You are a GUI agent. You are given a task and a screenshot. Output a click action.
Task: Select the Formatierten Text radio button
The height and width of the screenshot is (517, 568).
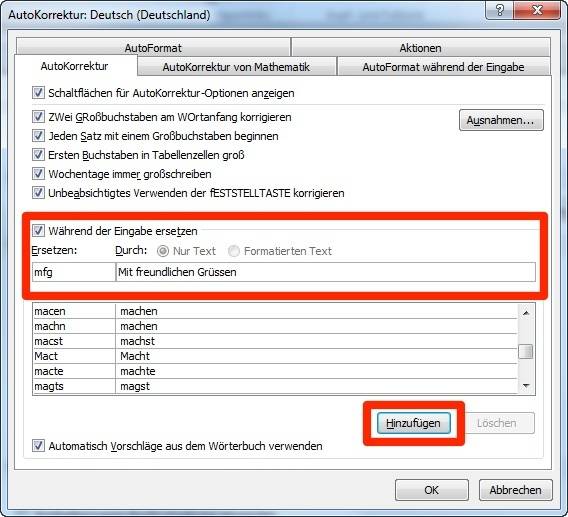click(x=234, y=251)
